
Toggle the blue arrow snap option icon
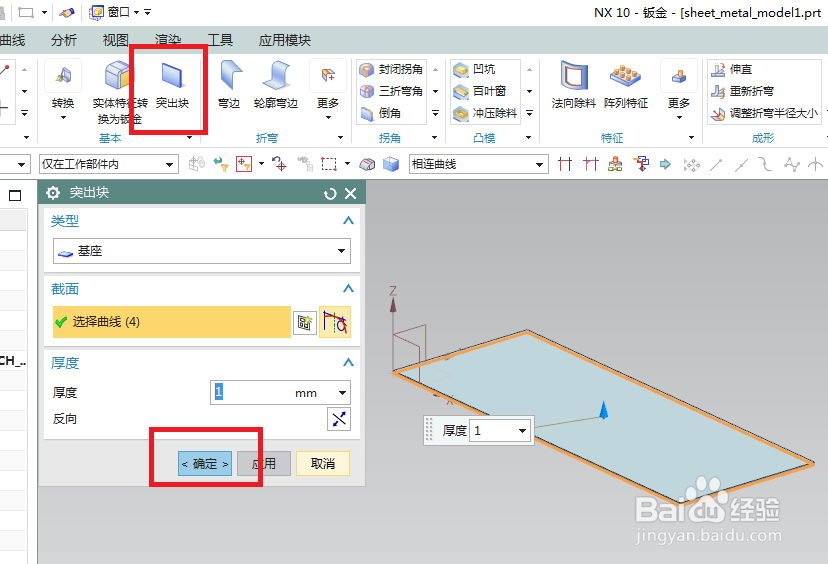coord(665,164)
